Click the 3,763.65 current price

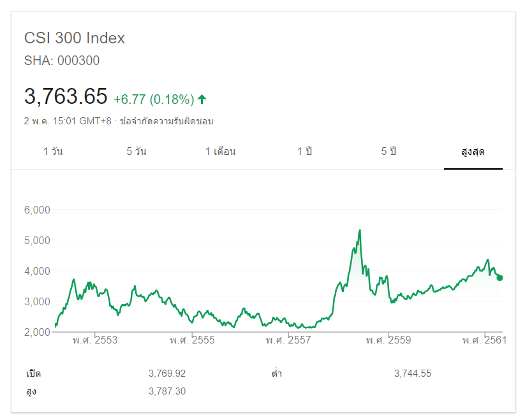(x=66, y=97)
